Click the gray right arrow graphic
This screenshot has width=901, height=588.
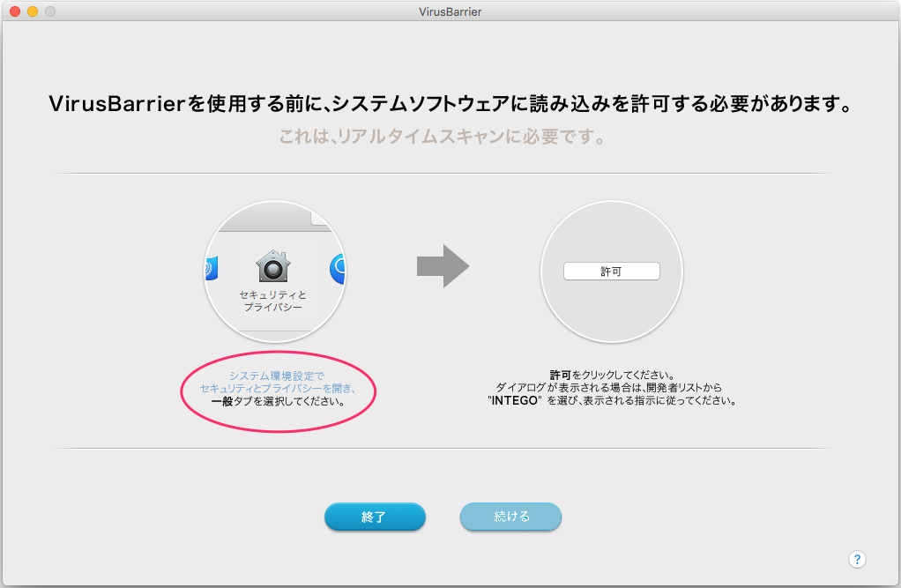point(443,266)
